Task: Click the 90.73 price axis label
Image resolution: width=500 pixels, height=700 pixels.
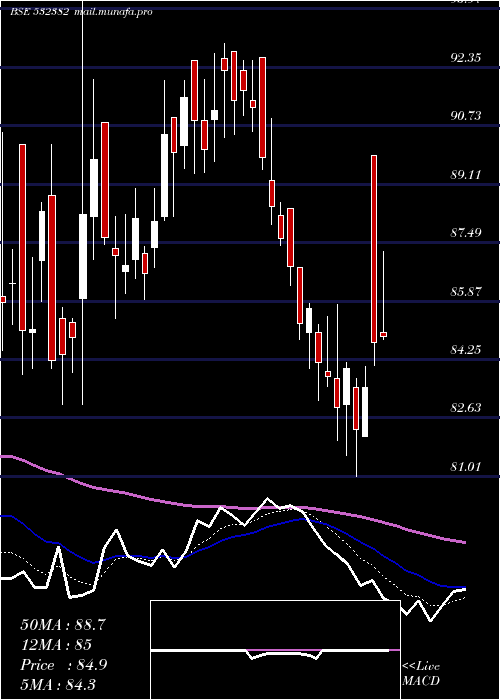Action: (x=466, y=116)
